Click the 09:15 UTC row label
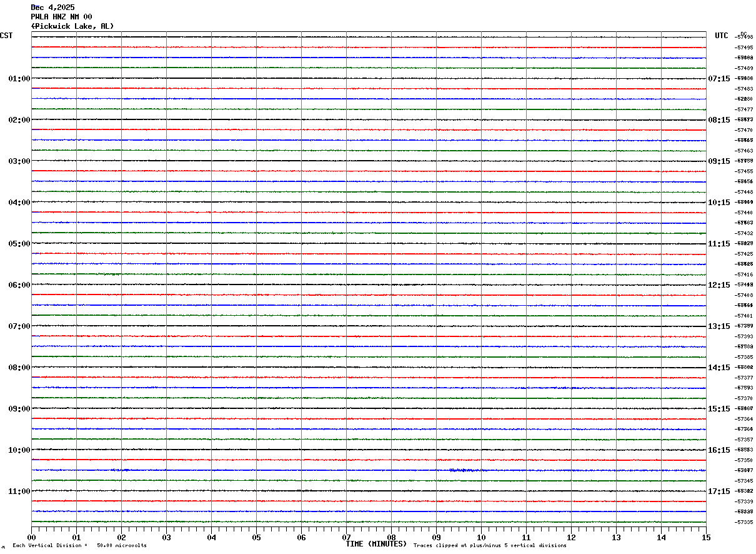The height and width of the screenshot is (554, 756). click(x=719, y=161)
